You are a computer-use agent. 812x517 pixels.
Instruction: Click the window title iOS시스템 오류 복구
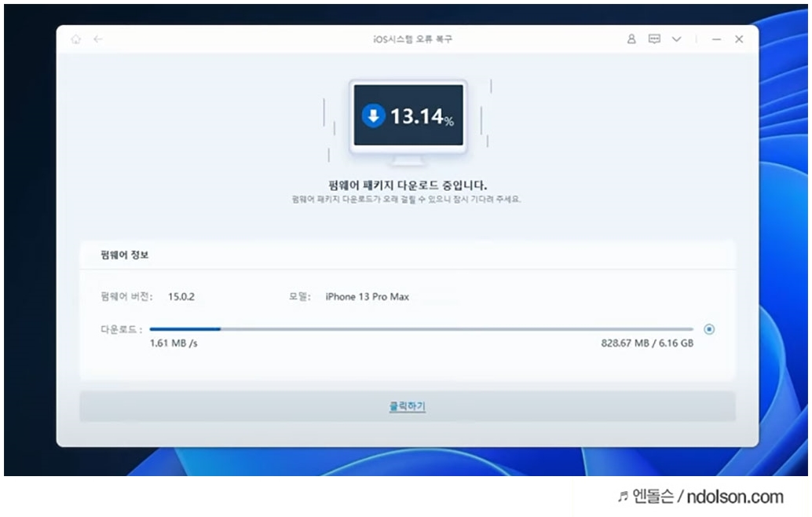click(413, 38)
